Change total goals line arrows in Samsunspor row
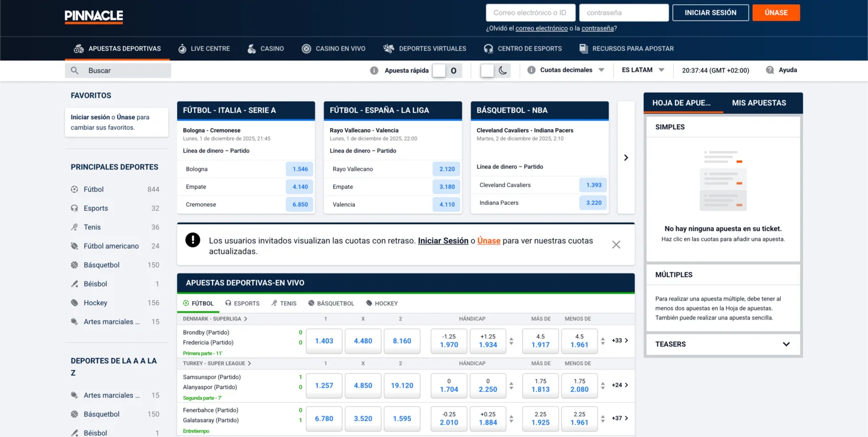868x437 pixels. tap(603, 386)
